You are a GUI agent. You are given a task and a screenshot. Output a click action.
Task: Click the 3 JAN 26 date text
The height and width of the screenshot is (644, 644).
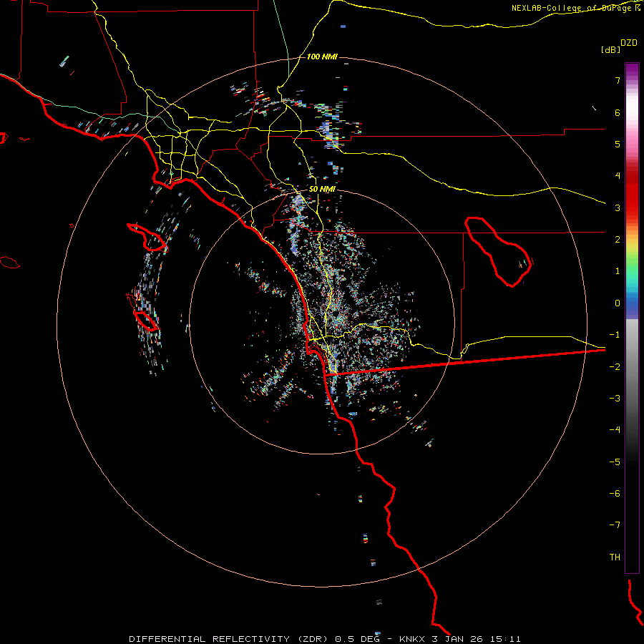pos(459,639)
